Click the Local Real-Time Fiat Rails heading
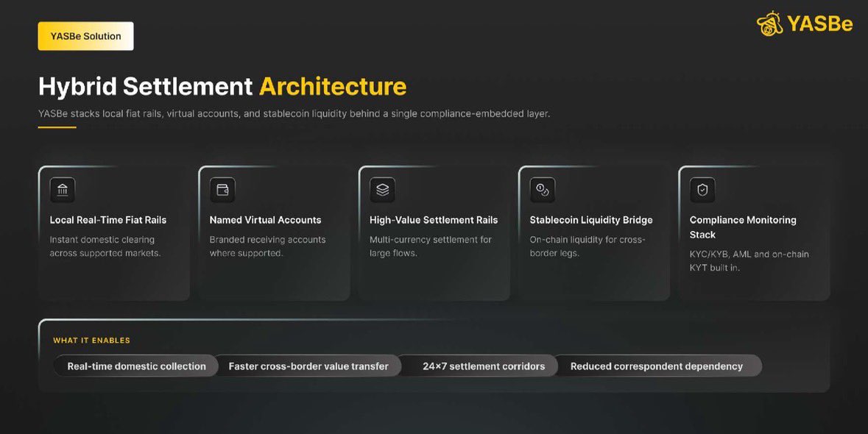868x434 pixels. [108, 220]
